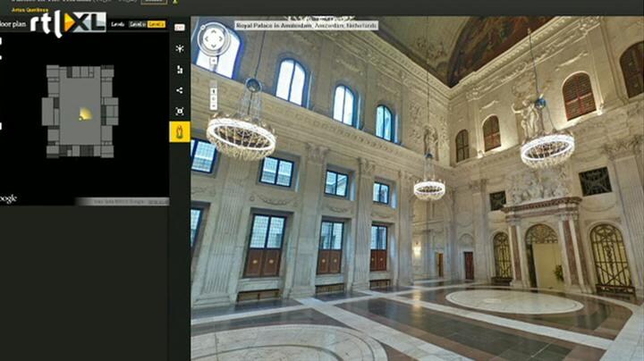Image resolution: width=644 pixels, height=361 pixels.
Task: Pan the view up with compass arrow
Action: (213, 30)
